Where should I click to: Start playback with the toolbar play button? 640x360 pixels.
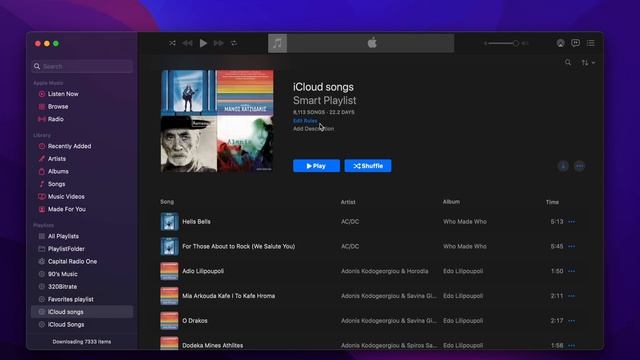click(203, 43)
